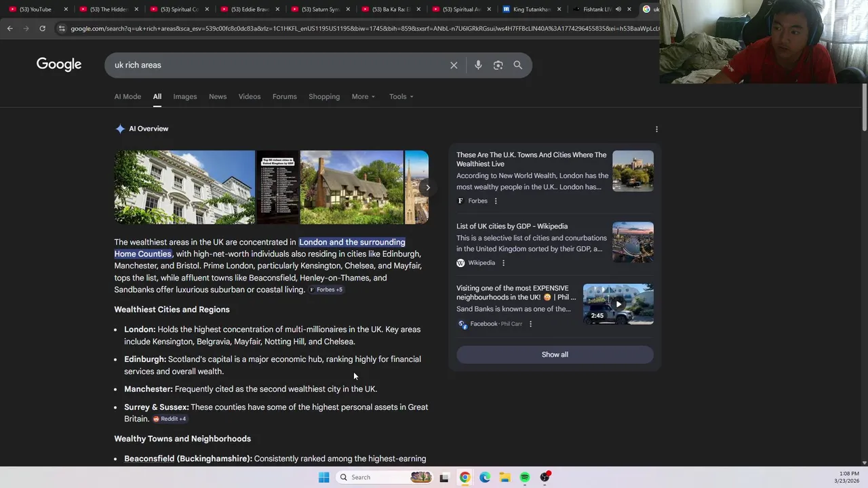Open OBS Studio from the taskbar
The height and width of the screenshot is (488, 868).
click(545, 477)
